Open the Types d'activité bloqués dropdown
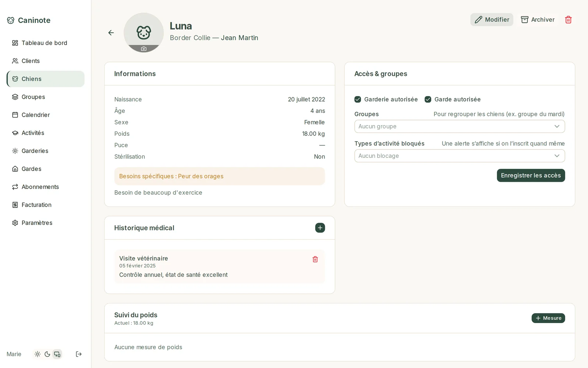The image size is (588, 368). (459, 156)
